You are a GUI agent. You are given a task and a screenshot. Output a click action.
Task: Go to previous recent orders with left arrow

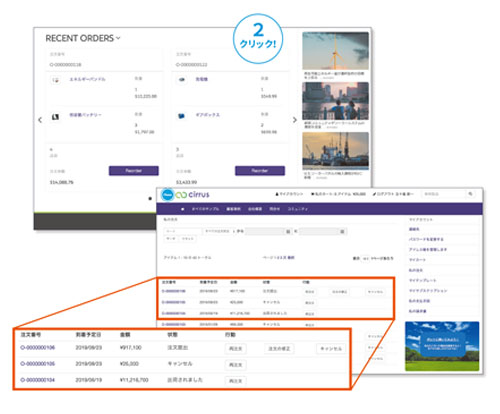(x=40, y=120)
